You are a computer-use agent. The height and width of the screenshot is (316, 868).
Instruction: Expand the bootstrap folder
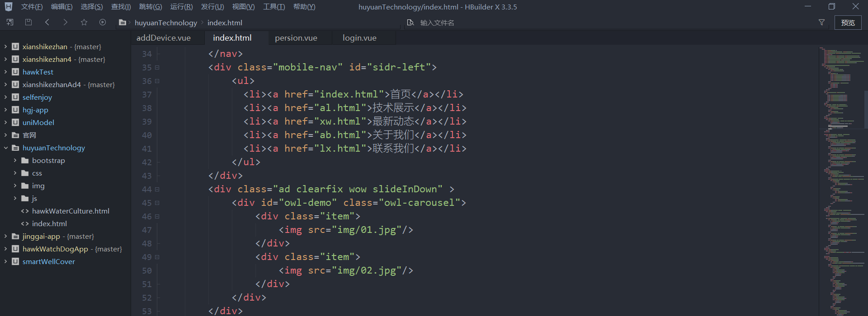15,160
